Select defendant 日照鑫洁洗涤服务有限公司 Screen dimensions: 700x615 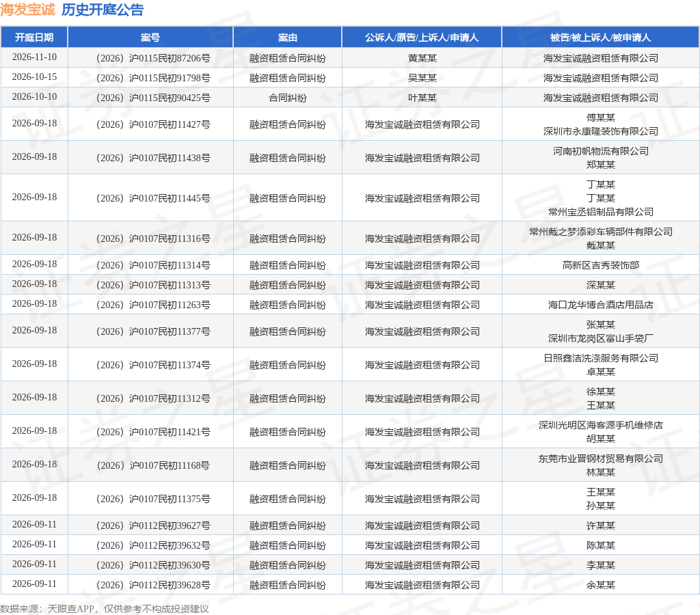tap(600, 358)
